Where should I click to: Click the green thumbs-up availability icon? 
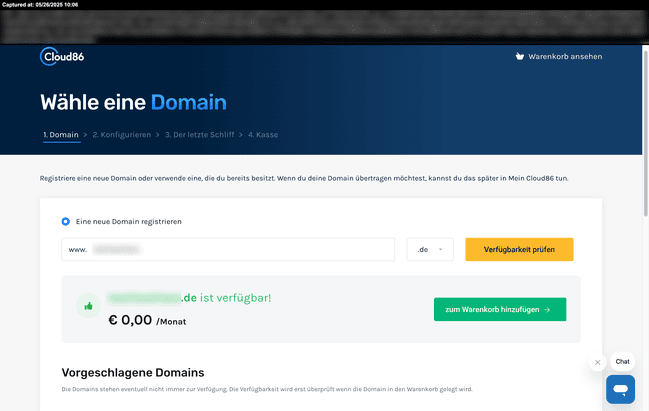tap(89, 306)
